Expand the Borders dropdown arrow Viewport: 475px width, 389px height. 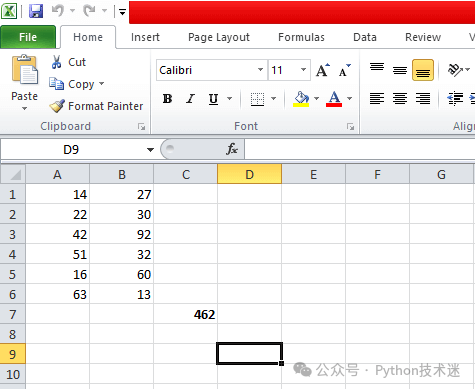click(273, 99)
